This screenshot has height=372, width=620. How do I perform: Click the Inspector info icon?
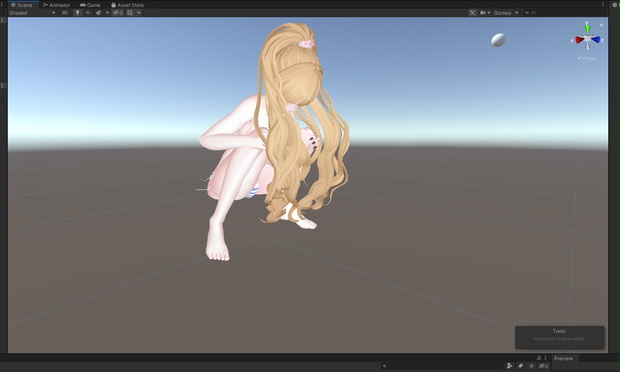point(616,5)
